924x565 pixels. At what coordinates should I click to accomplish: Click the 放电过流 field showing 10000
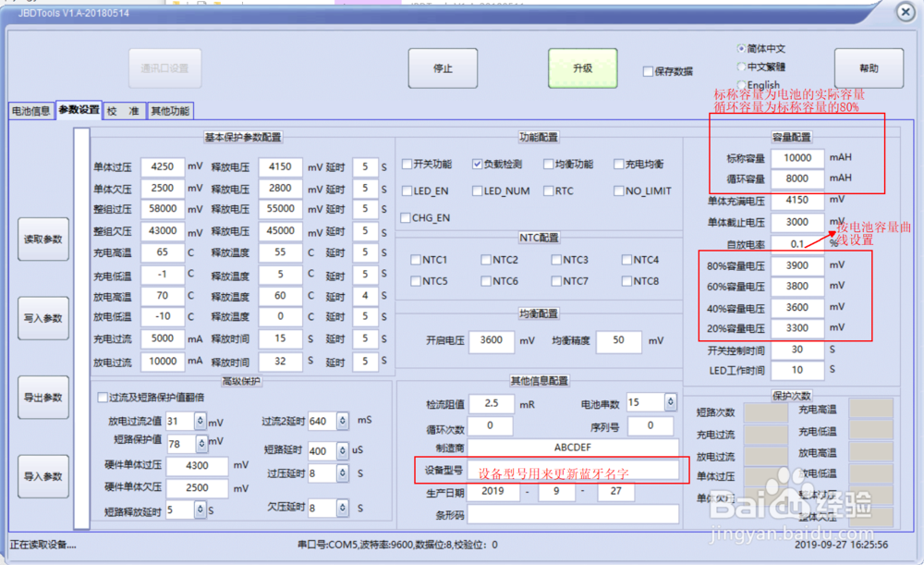tap(163, 362)
